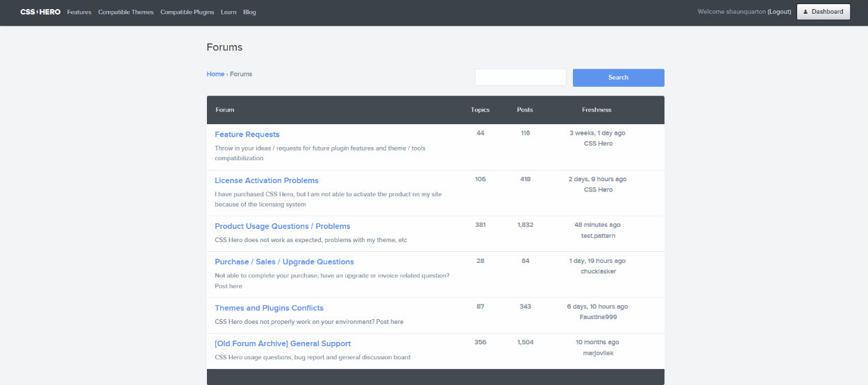Click the Forum column header

(x=225, y=110)
